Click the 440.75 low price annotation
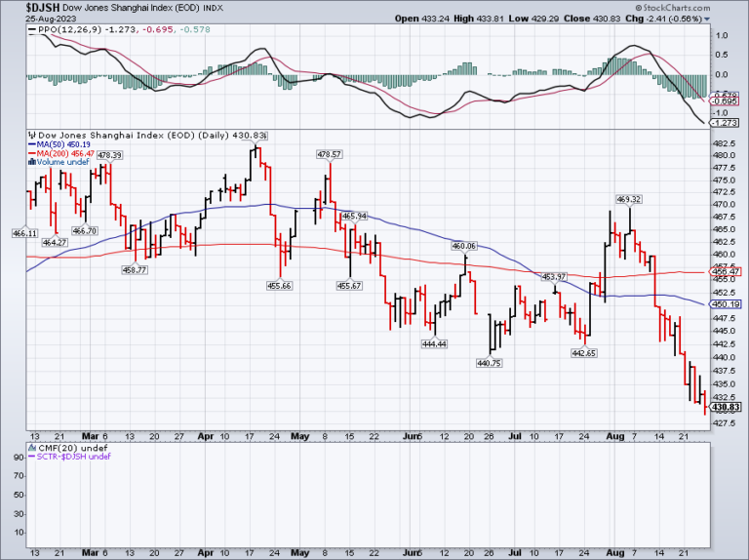This screenshot has width=749, height=560. click(x=489, y=363)
